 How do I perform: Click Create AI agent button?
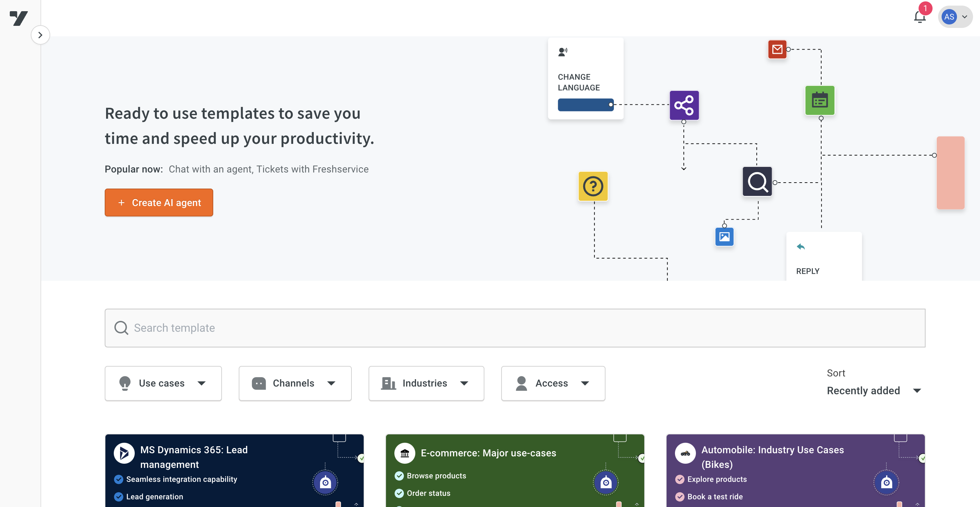[159, 203]
